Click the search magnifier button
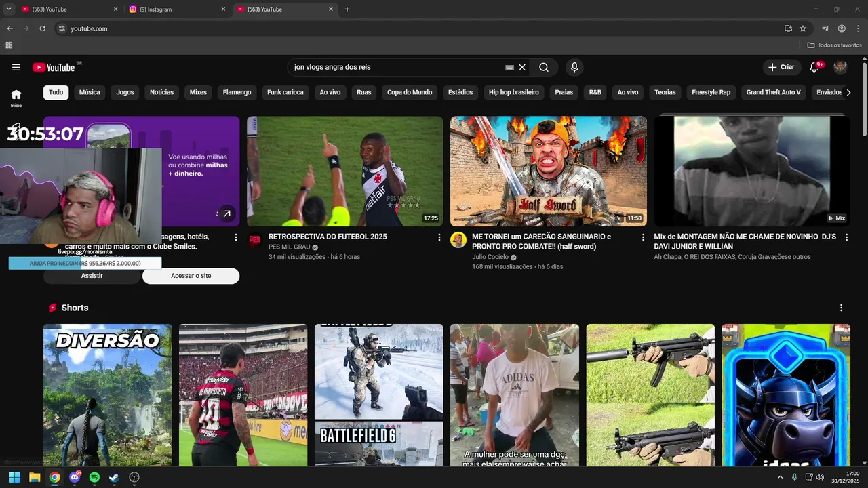 point(544,67)
